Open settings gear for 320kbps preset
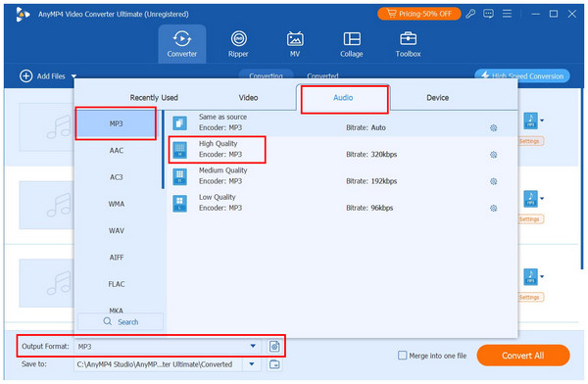Viewport: 588px width, 384px height. [494, 155]
